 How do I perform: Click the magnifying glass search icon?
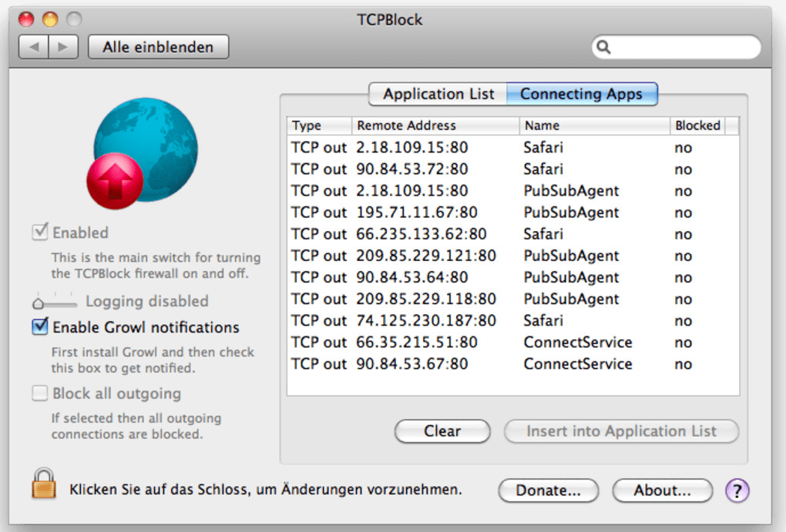[604, 47]
